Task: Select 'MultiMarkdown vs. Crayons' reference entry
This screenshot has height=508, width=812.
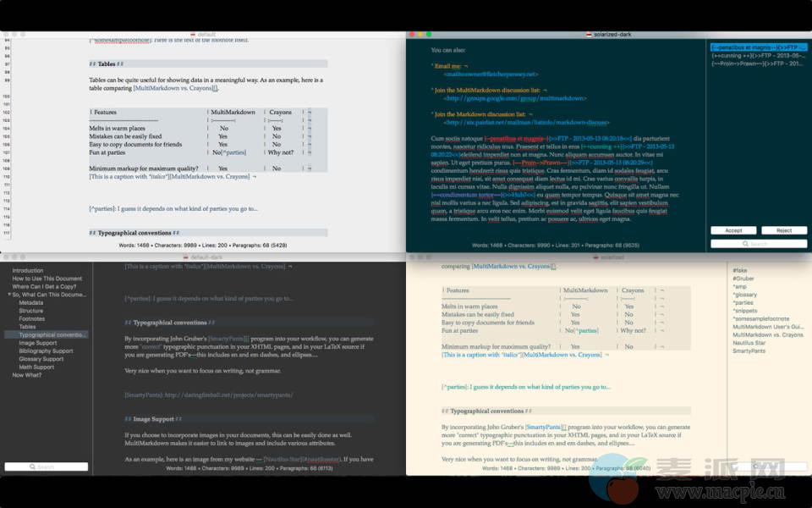Action: pyautogui.click(x=768, y=334)
